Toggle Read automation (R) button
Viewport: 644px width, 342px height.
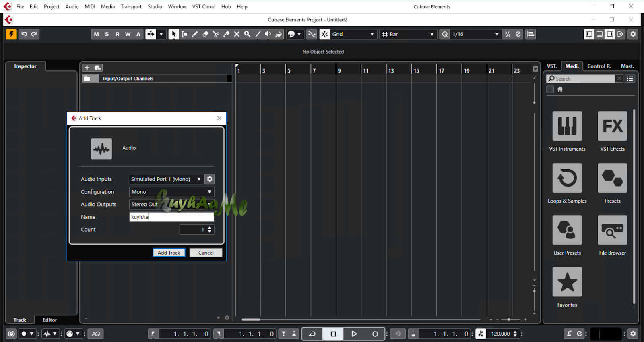(x=117, y=34)
